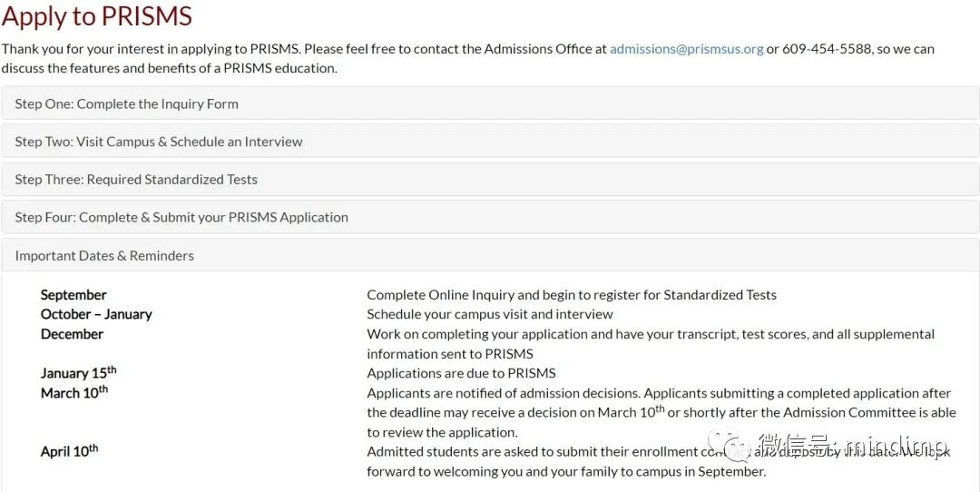Collapse the Important Dates & Reminders section
Viewport: 980px width, 492px height.
point(490,256)
